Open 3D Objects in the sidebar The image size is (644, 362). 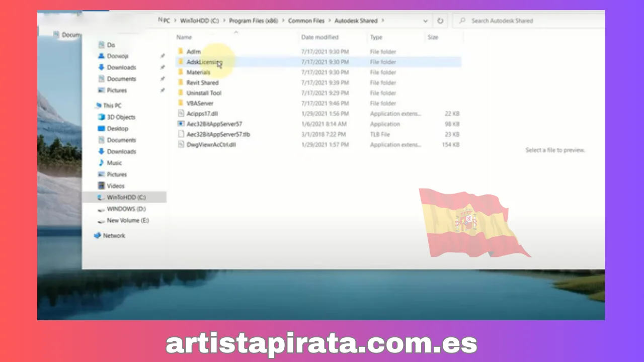tap(121, 117)
